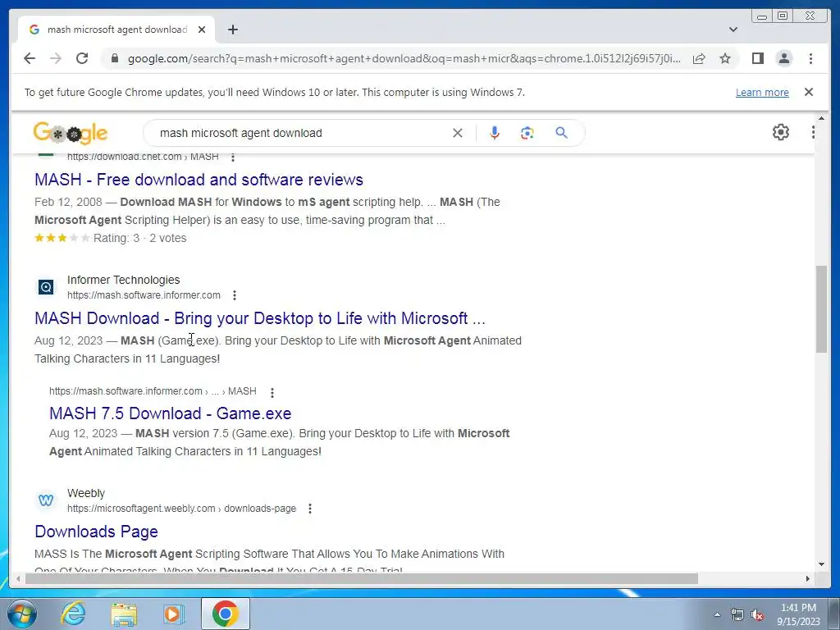The width and height of the screenshot is (840, 630).
Task: Search by image with Google Lens
Action: 527,133
